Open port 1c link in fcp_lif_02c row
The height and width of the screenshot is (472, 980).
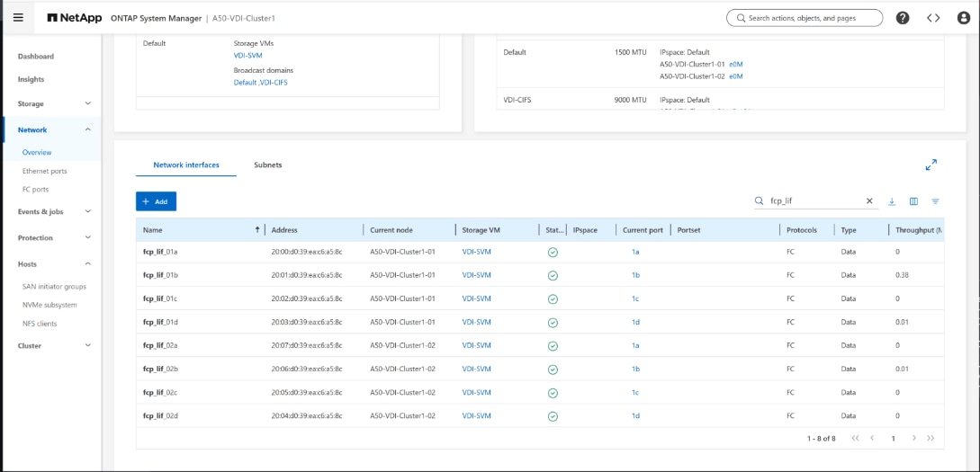tap(635, 393)
